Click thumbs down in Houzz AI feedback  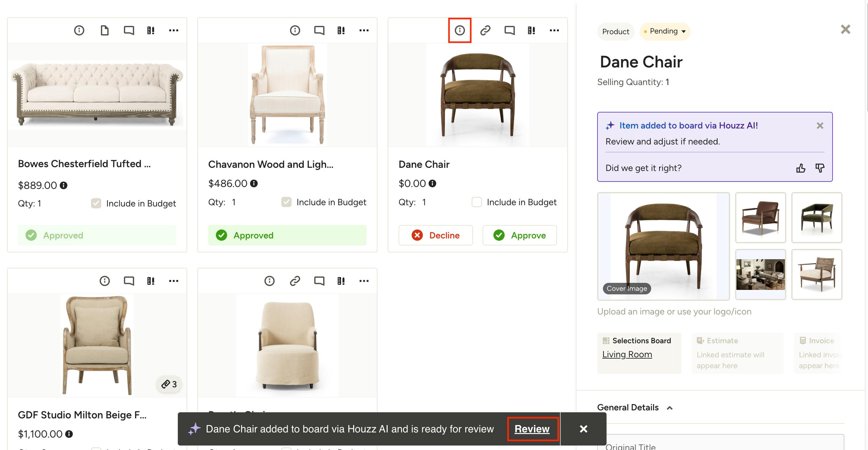coord(820,168)
